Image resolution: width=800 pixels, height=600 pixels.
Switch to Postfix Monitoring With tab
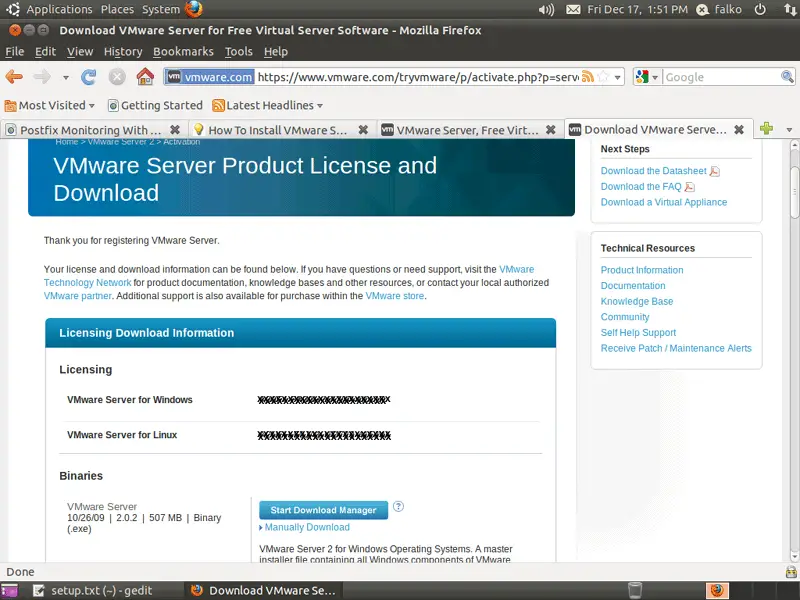94,130
